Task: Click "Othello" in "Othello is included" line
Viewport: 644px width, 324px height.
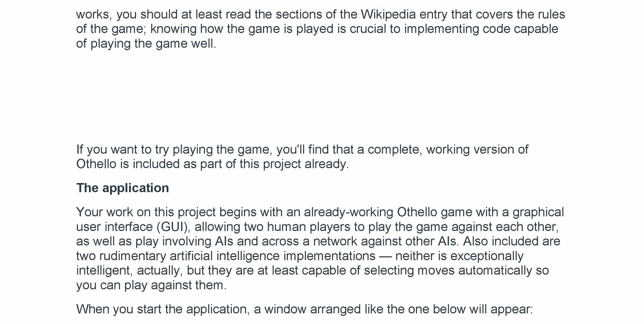Action: 96,164
